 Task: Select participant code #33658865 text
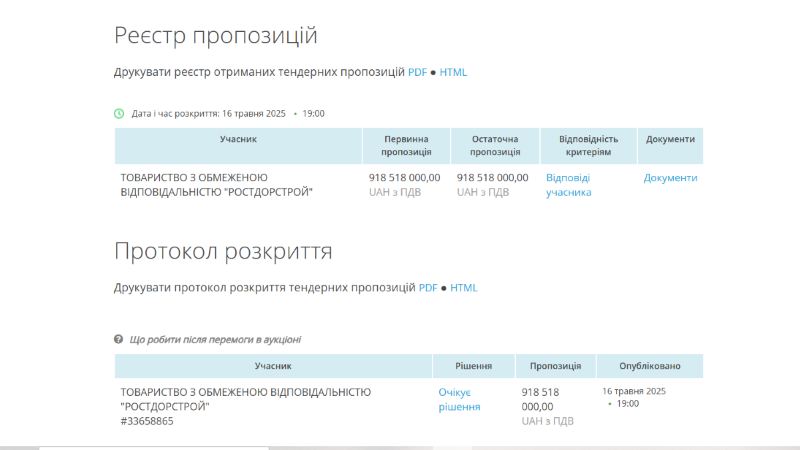tap(147, 421)
